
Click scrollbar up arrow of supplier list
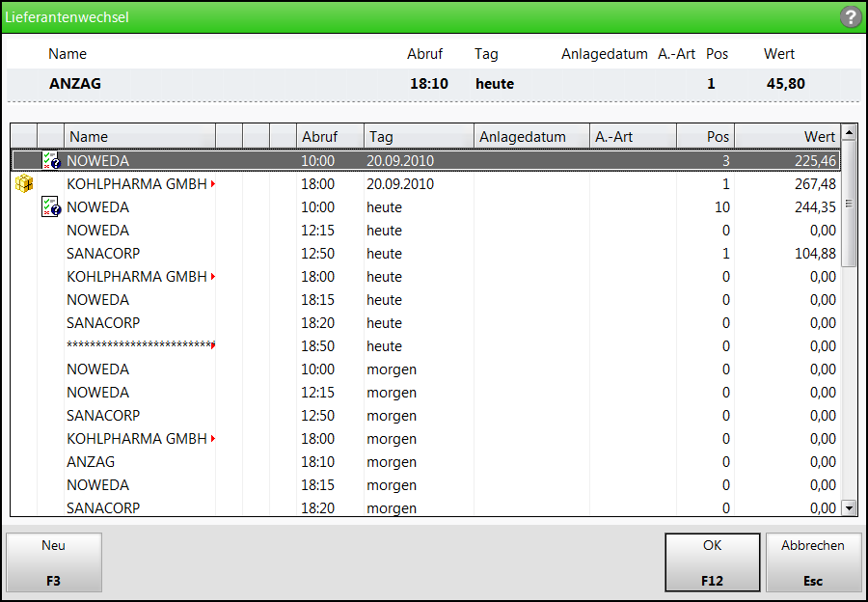point(849,132)
